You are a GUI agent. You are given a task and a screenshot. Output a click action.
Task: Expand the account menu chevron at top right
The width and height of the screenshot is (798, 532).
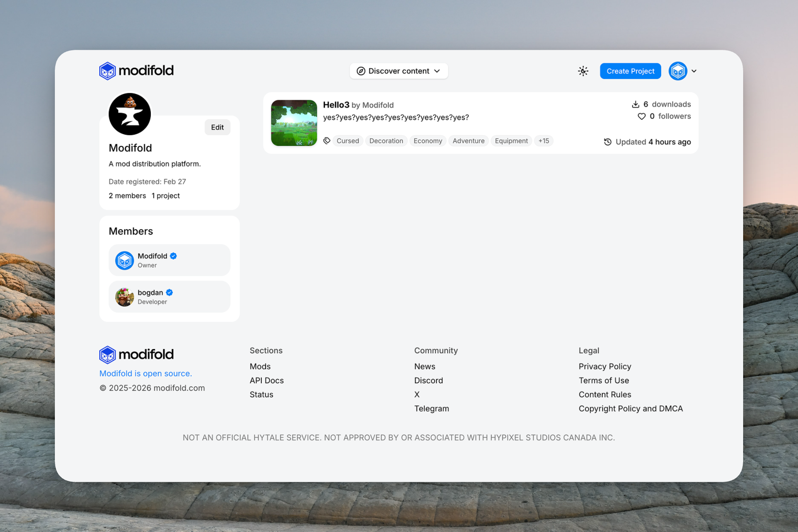(695, 71)
